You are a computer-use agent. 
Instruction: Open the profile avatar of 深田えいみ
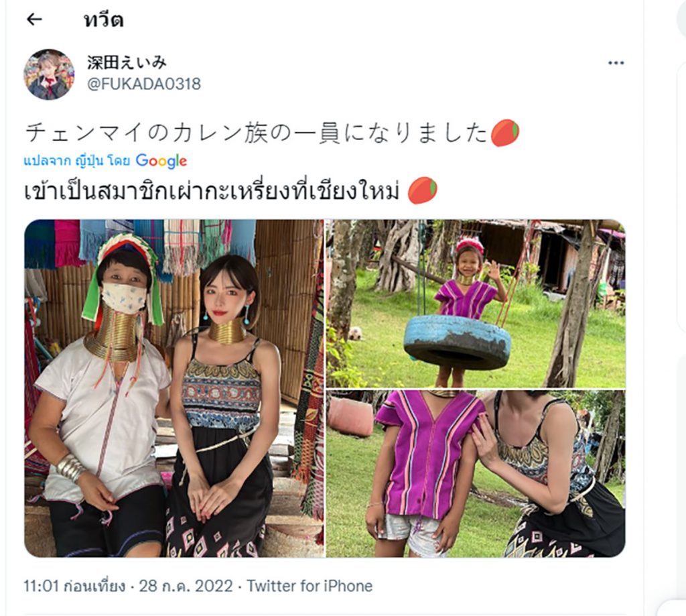(49, 74)
